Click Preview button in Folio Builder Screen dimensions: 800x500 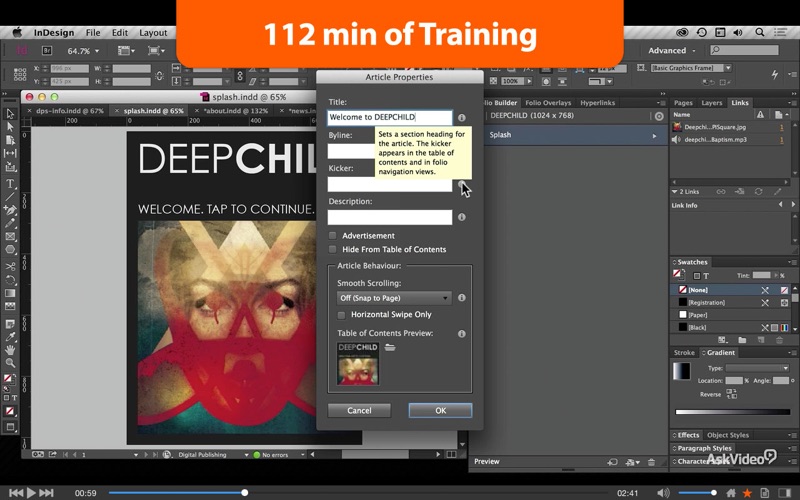[487, 462]
